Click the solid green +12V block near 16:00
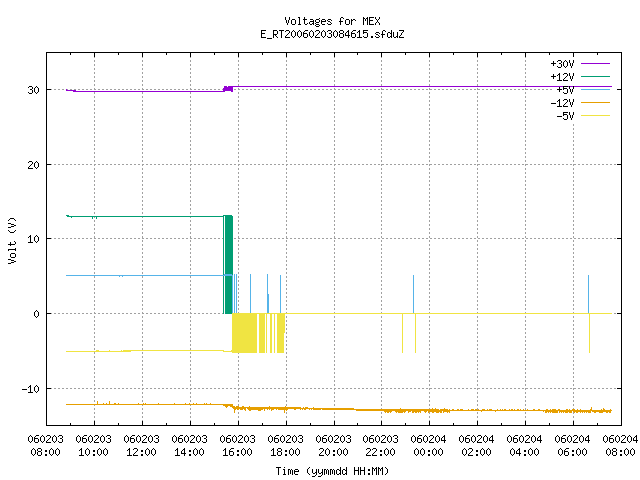640x480 pixels. click(x=229, y=264)
